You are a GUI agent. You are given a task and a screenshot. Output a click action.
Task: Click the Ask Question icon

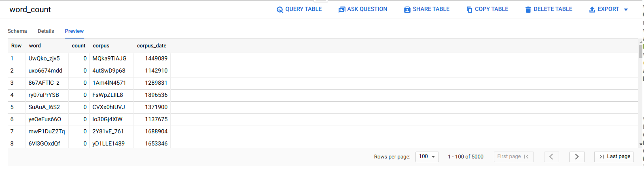click(x=342, y=10)
